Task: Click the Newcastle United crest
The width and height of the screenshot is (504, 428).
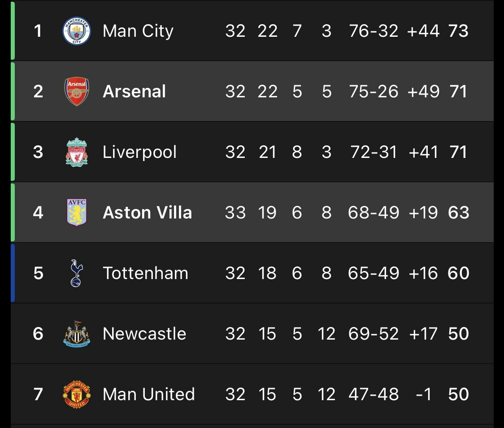Action: 77,334
